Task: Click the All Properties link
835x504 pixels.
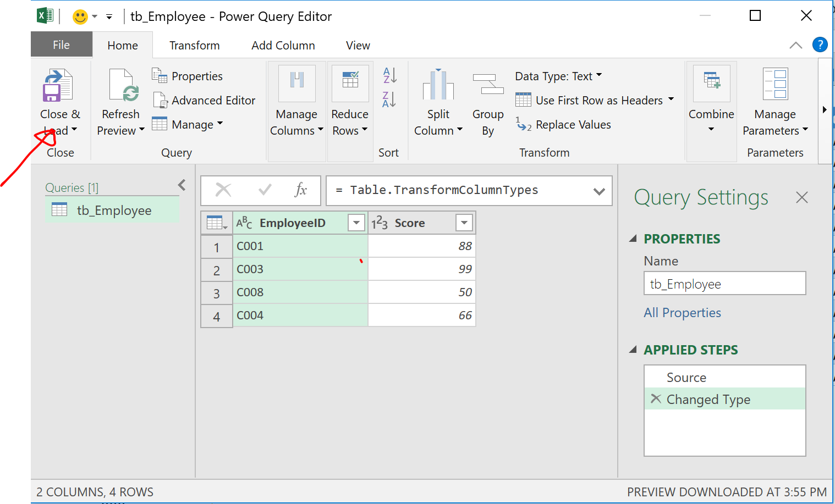Action: (x=682, y=313)
